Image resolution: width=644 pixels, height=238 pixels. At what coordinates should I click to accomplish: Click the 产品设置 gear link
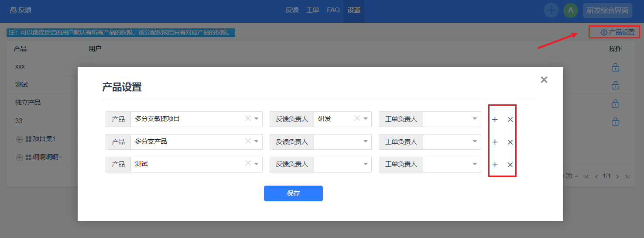[617, 32]
